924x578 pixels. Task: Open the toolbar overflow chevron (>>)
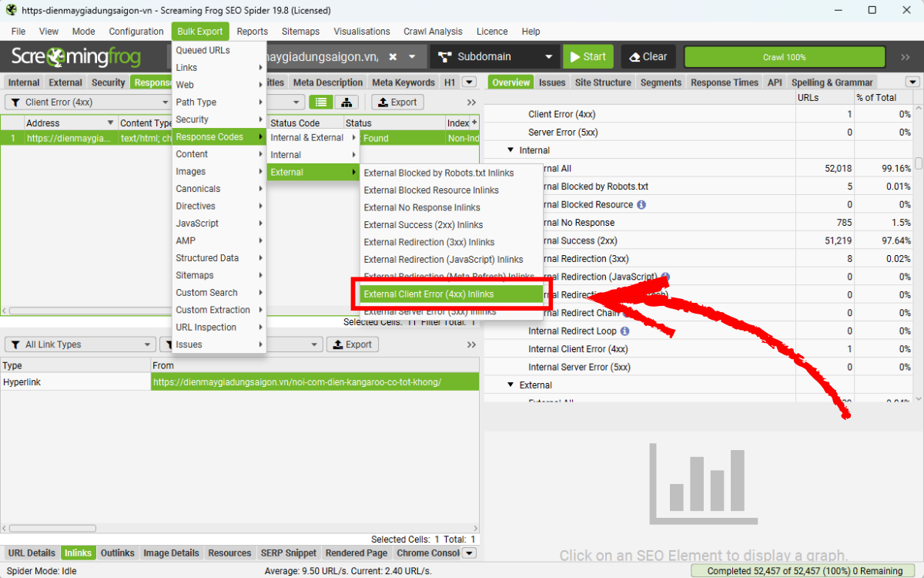471,102
